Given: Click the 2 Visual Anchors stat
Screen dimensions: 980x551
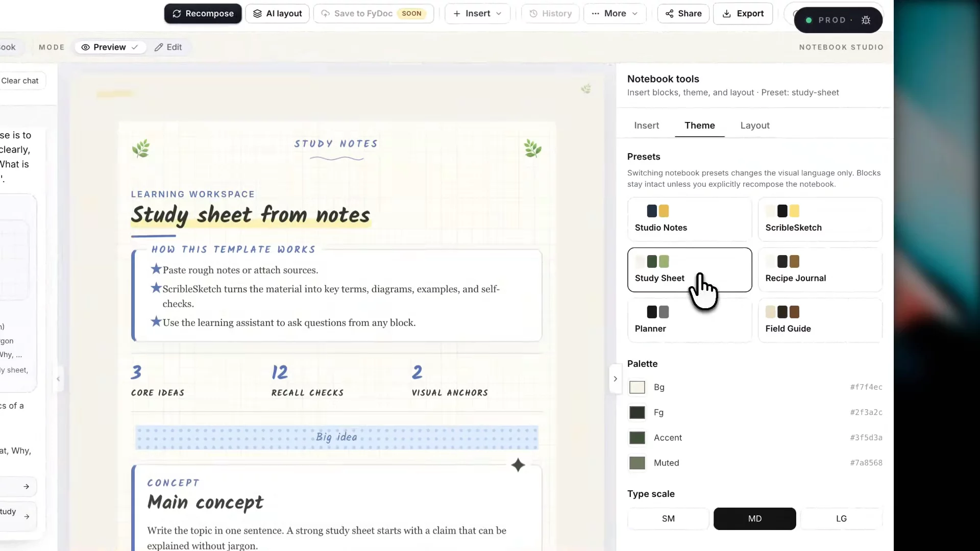Looking at the screenshot, I should coord(450,381).
